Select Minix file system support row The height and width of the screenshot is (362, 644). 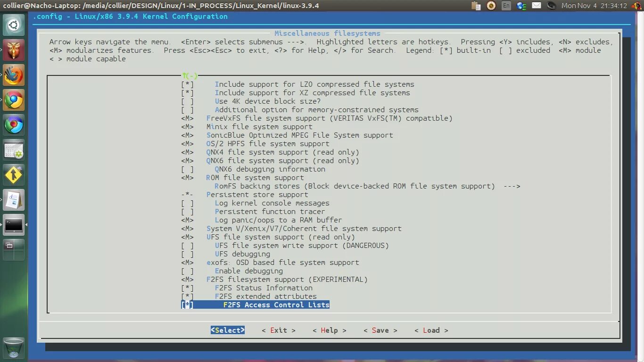[x=247, y=127]
